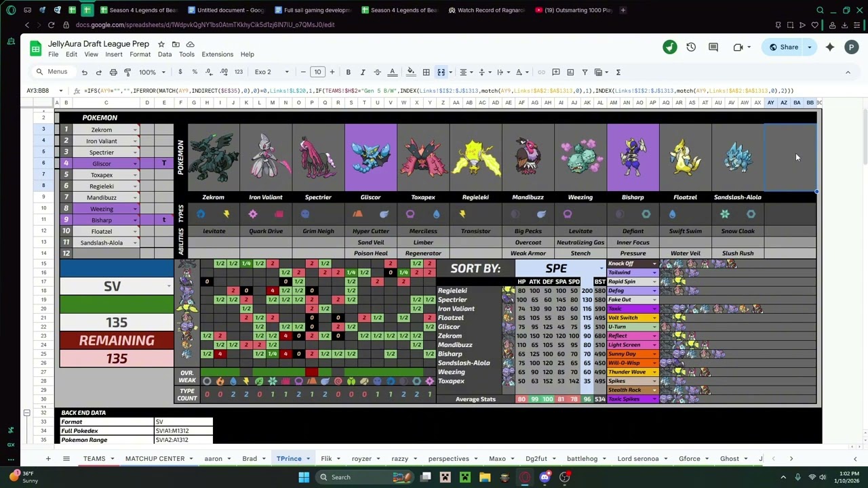Open the zoom 100% dropdown
The image size is (868, 488).
coord(152,72)
